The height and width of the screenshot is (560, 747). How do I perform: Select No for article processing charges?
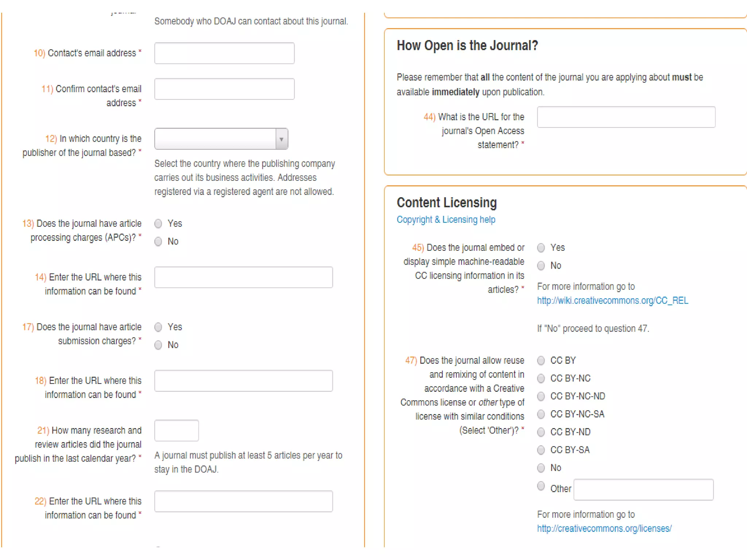pyautogui.click(x=158, y=241)
